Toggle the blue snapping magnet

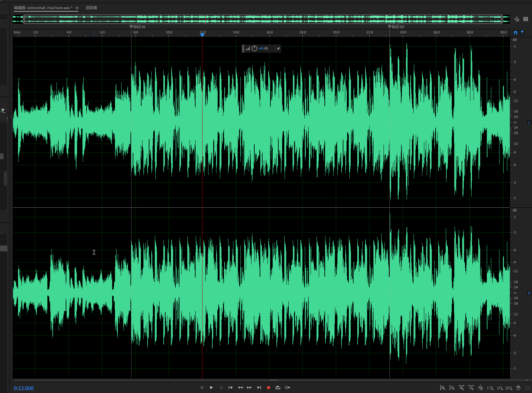(516, 33)
